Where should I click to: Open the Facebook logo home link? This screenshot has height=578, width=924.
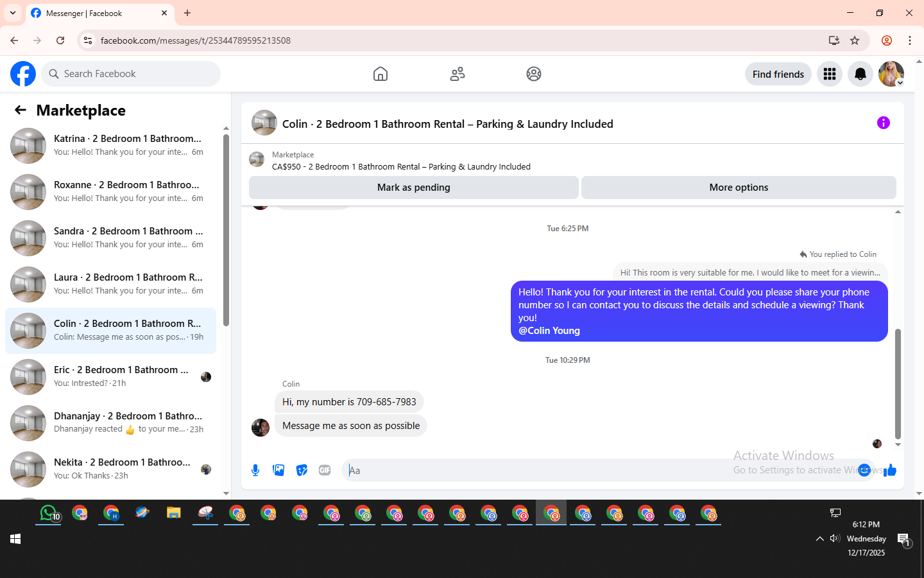(x=23, y=74)
